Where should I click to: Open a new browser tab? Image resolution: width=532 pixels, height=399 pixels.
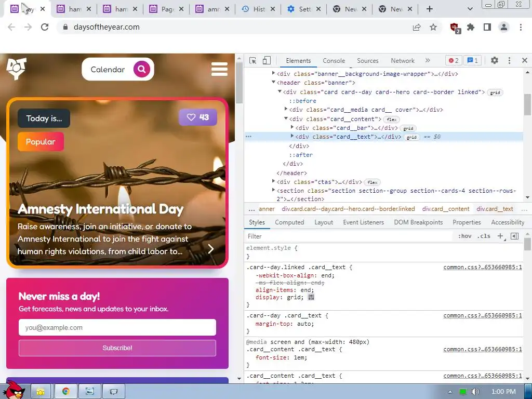pos(430,9)
